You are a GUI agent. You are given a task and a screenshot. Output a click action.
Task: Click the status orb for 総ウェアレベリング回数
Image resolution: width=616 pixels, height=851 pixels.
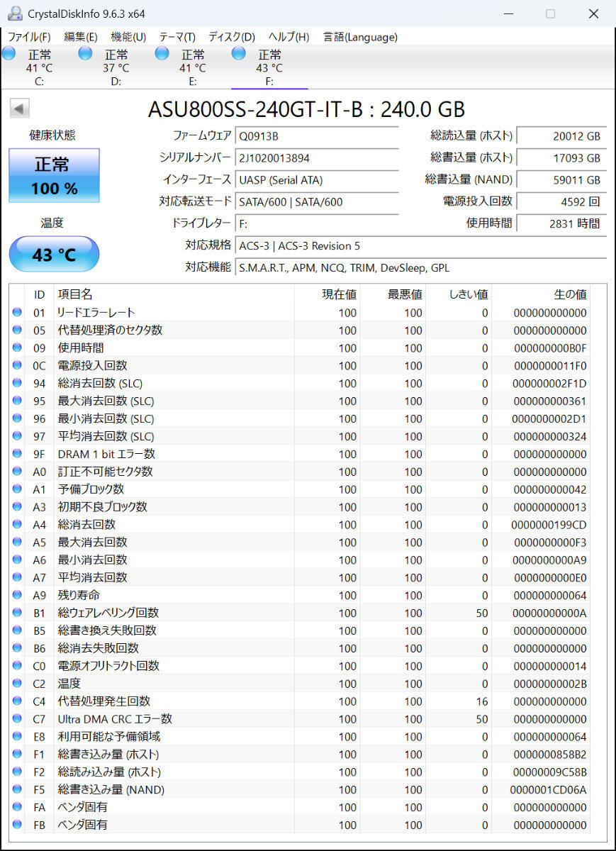(17, 613)
